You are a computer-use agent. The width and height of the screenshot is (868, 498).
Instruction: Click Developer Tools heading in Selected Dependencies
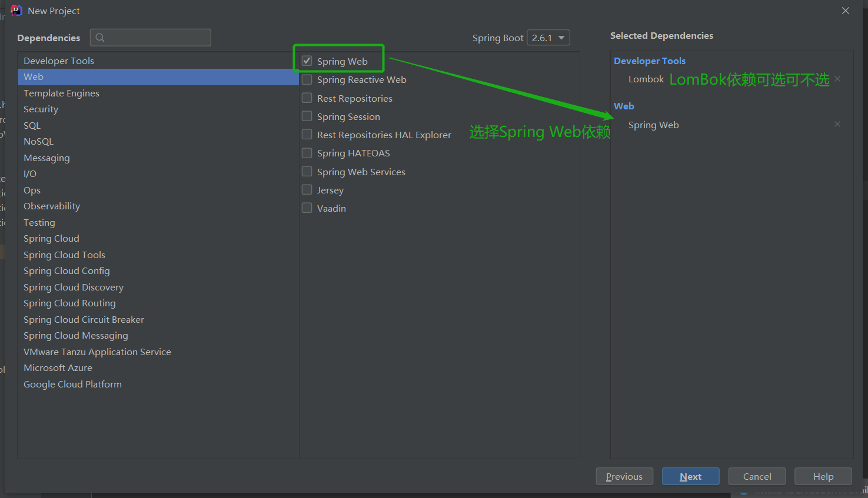[650, 61]
